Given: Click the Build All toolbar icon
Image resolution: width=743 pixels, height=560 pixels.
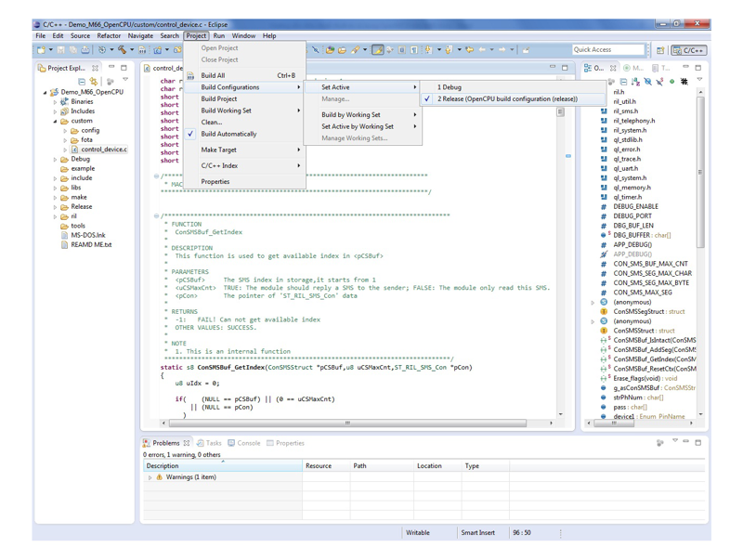Looking at the screenshot, I should point(142,50).
